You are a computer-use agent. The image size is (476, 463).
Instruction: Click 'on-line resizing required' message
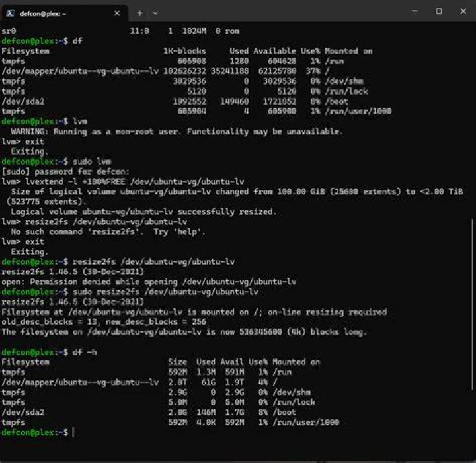327,312
